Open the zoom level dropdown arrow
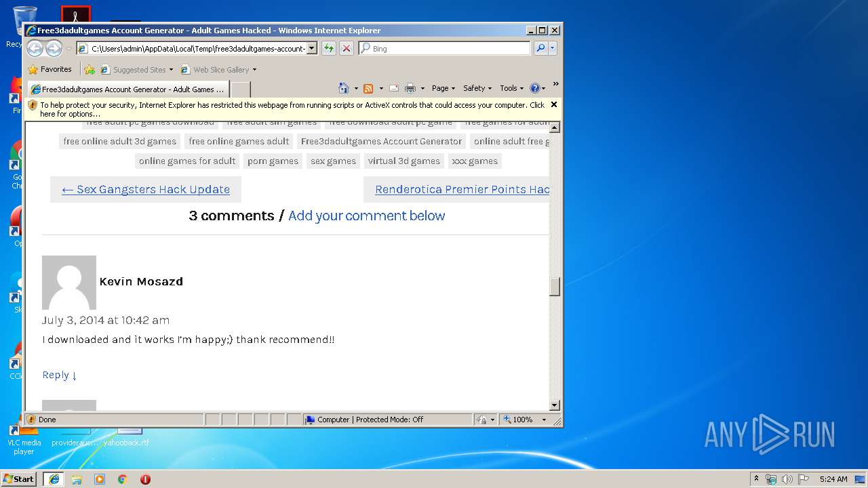 click(544, 420)
